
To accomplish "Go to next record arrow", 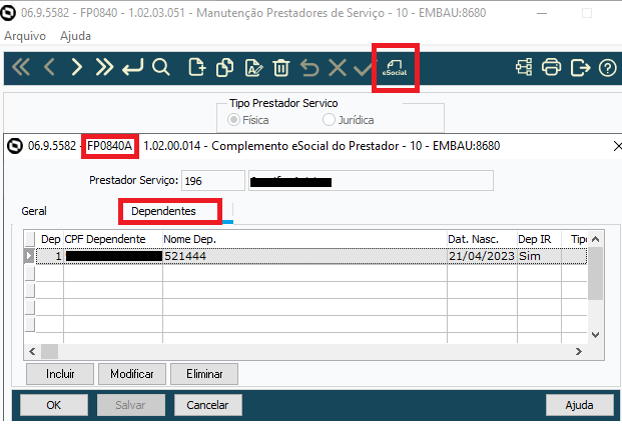I will coord(77,67).
